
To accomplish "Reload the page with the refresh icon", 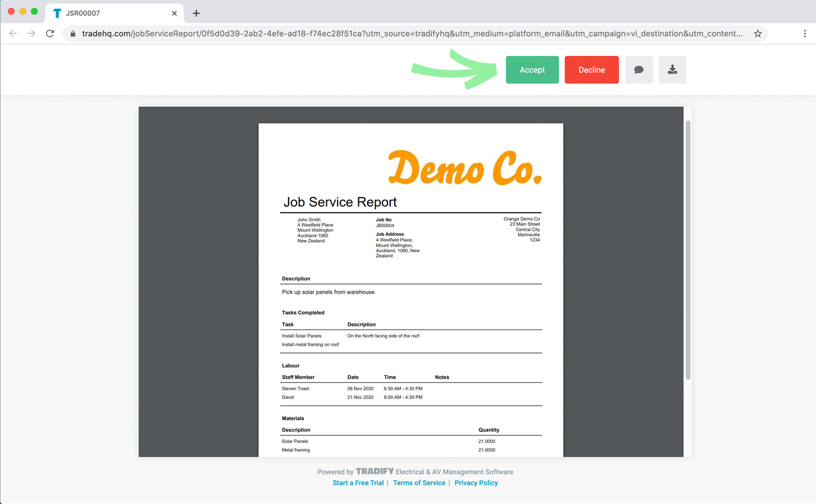I will pyautogui.click(x=50, y=34).
